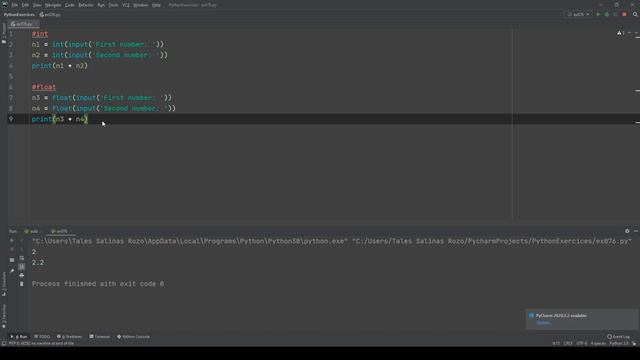Open the Code menu
This screenshot has height=360, width=640.
tap(70, 5)
